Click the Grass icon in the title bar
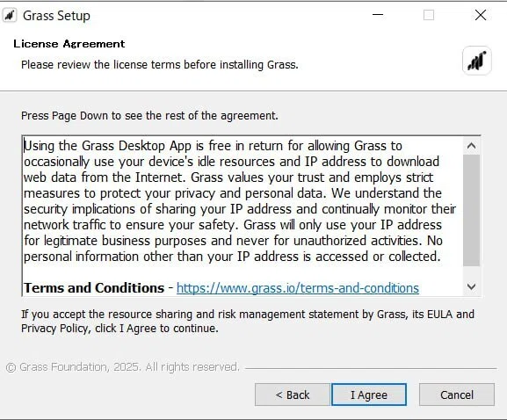Image resolution: width=507 pixels, height=420 pixels. click(10, 15)
